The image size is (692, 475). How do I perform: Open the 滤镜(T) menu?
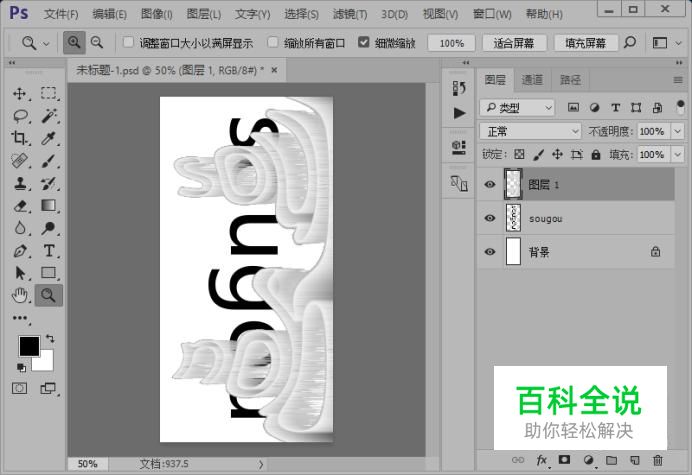click(x=350, y=14)
